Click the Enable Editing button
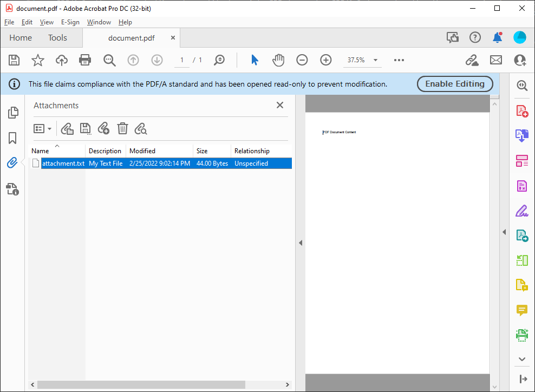 [x=455, y=84]
